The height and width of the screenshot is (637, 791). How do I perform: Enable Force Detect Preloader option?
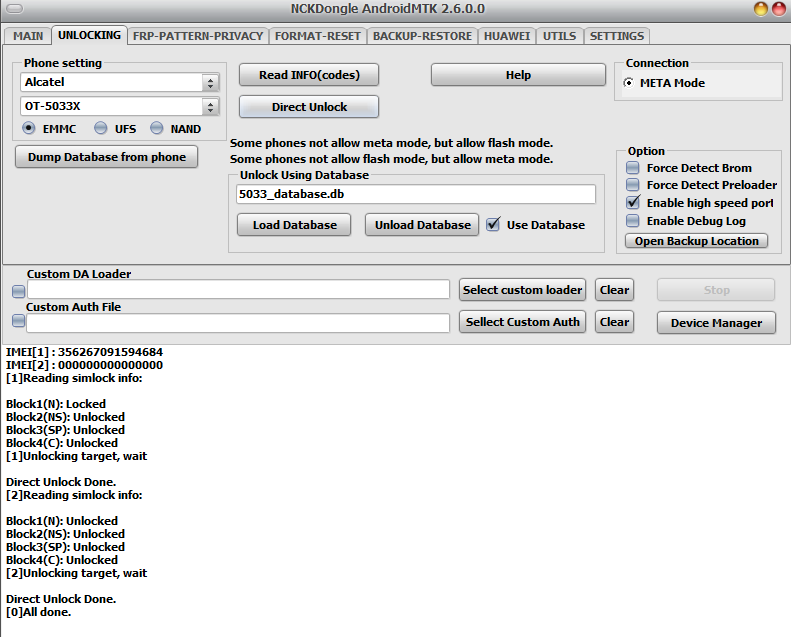tap(633, 185)
